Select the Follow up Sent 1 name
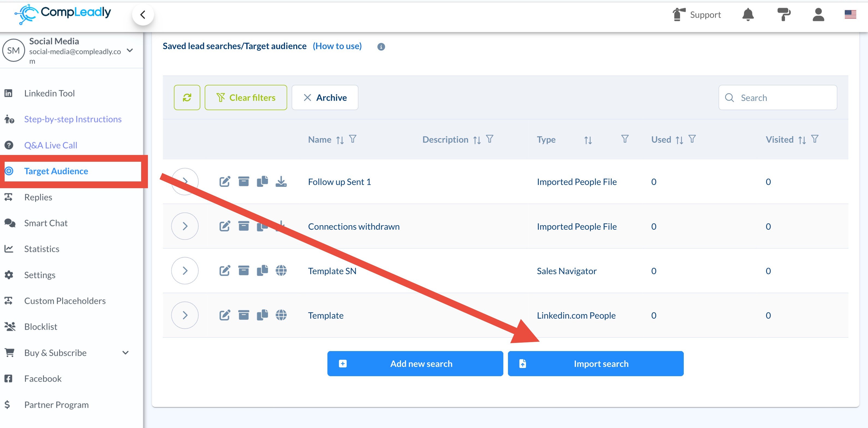The image size is (868, 428). pos(339,181)
